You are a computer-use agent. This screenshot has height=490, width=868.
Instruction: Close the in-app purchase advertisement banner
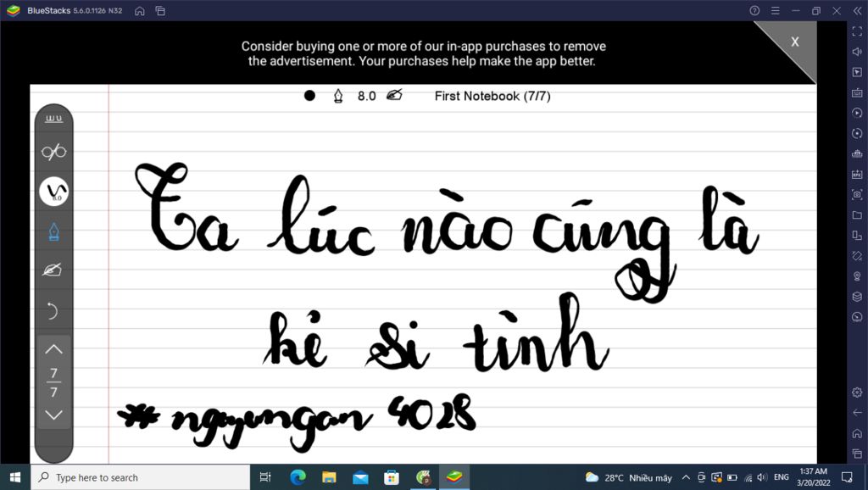[795, 42]
